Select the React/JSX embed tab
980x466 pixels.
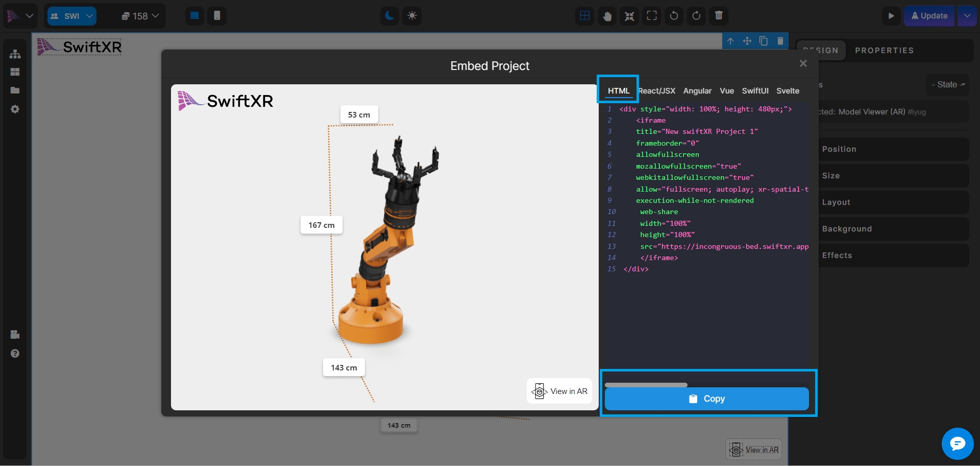point(657,91)
